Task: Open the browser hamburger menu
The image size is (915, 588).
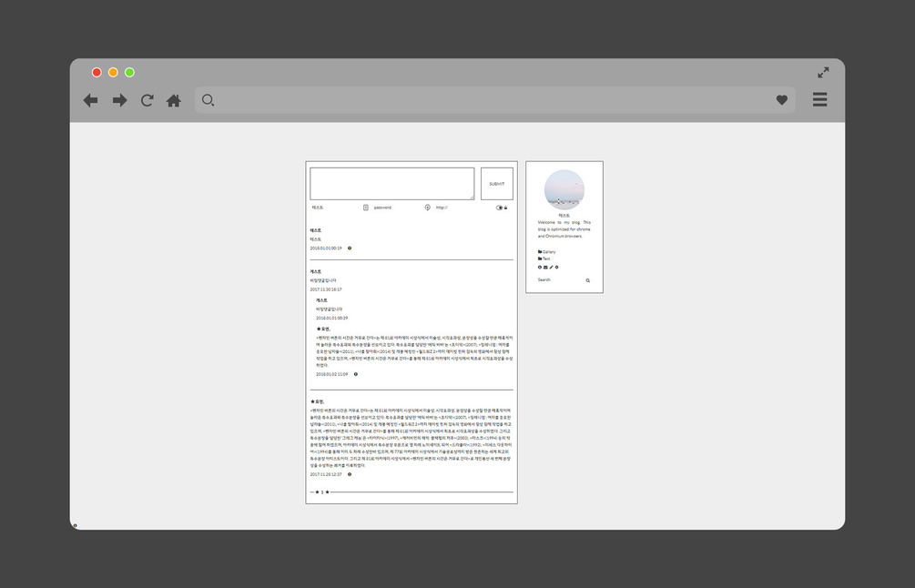Action: click(820, 99)
